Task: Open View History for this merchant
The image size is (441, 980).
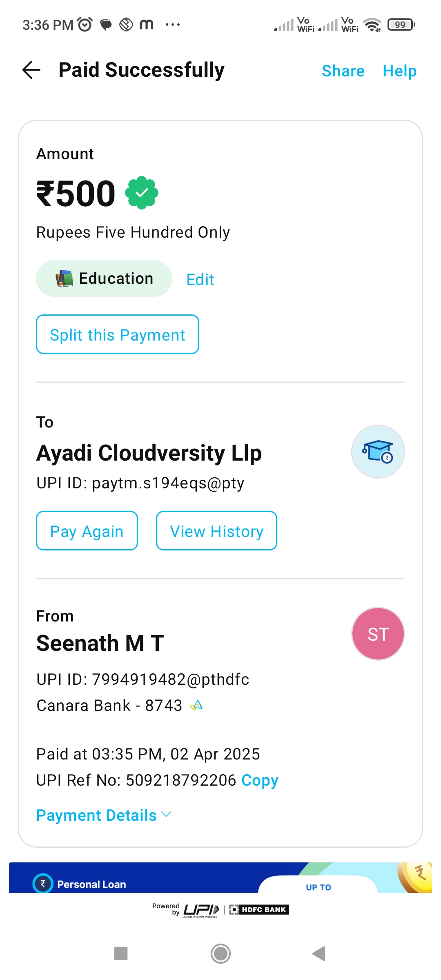Action: click(216, 531)
